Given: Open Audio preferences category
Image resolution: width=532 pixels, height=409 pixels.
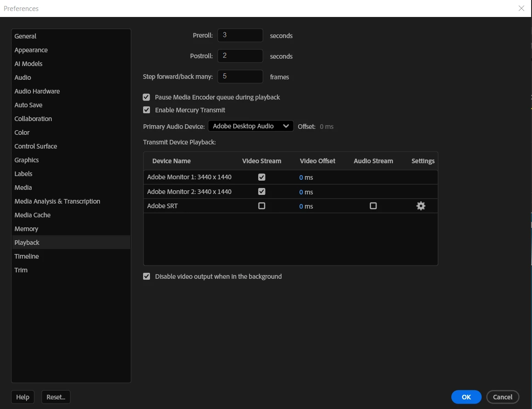Looking at the screenshot, I should [71, 77].
